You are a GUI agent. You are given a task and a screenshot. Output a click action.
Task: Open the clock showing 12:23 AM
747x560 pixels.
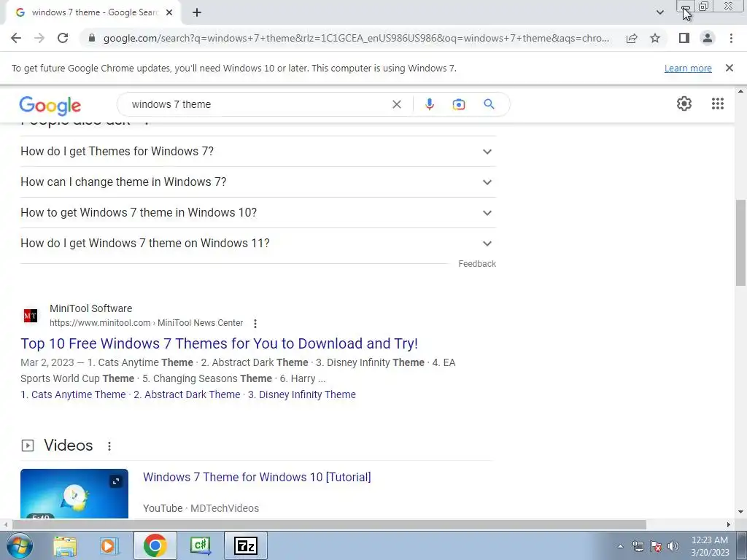coord(710,546)
